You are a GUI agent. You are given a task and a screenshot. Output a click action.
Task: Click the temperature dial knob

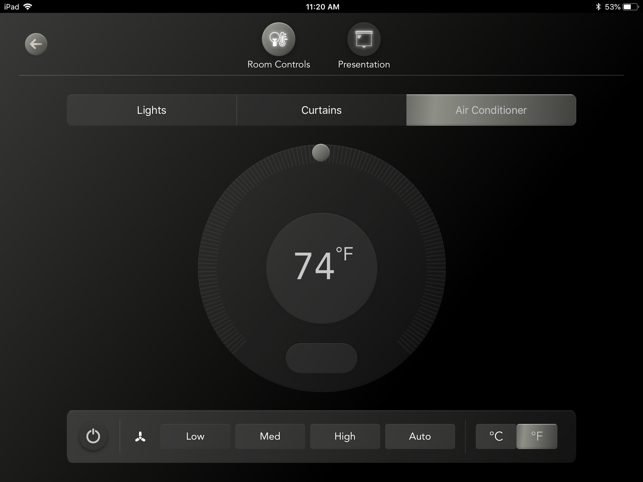click(x=321, y=153)
